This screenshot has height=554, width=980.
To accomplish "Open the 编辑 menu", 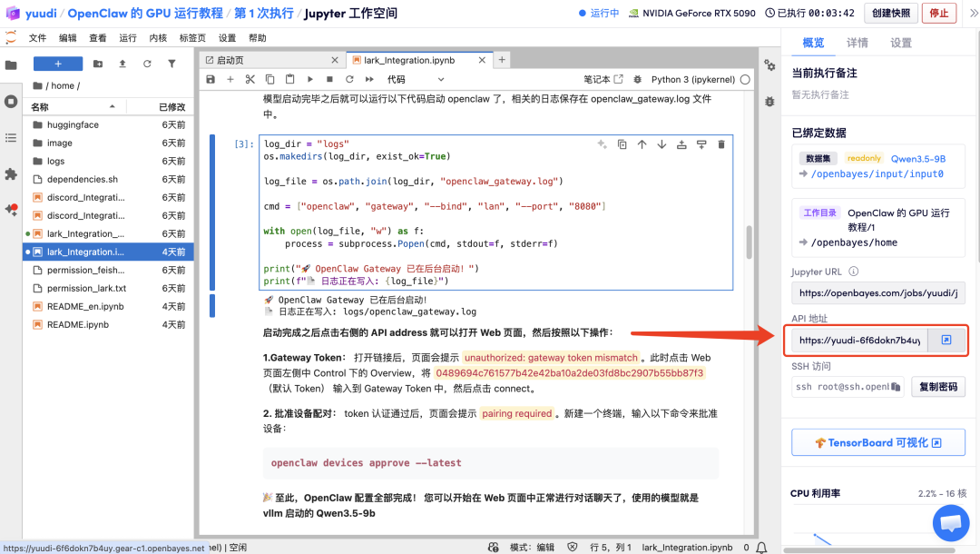I will 67,38.
